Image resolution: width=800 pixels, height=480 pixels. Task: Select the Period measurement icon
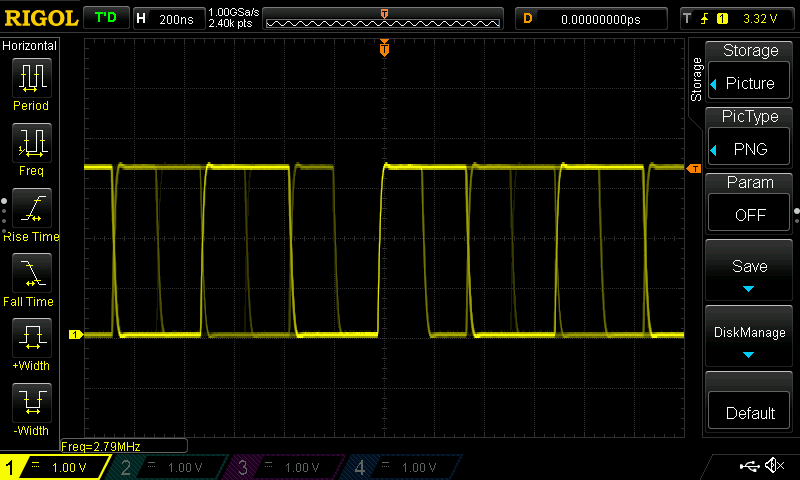click(x=31, y=78)
